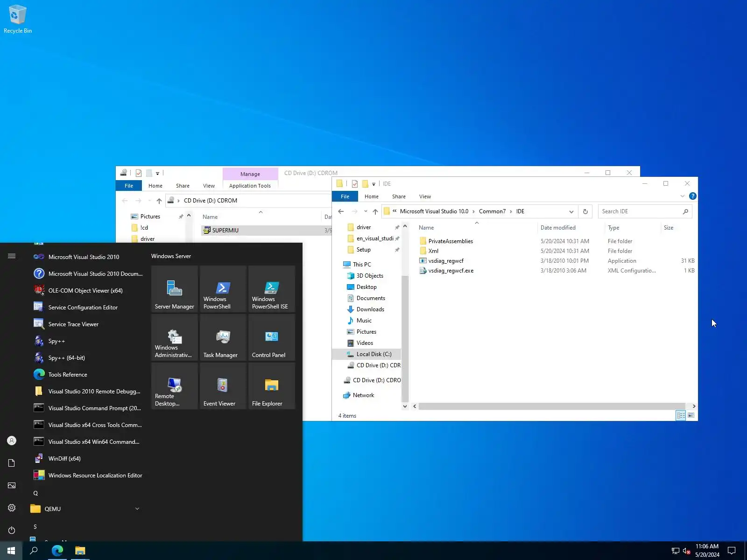Go back in IDE Explorer window

(x=341, y=211)
